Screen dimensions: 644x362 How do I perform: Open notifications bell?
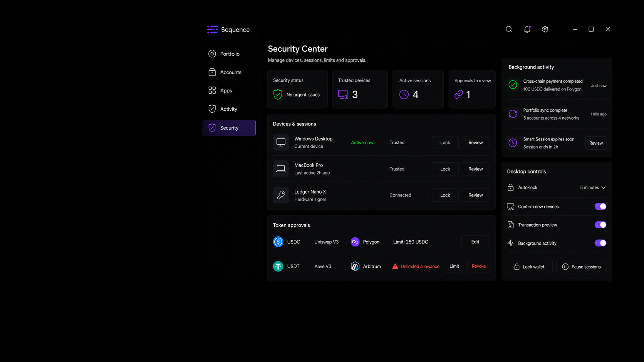click(x=527, y=29)
